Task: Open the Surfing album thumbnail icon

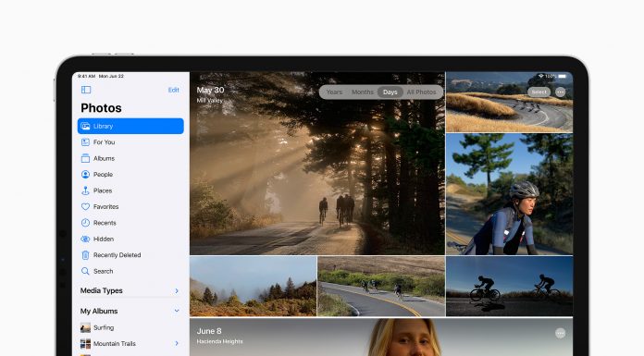Action: (x=85, y=327)
